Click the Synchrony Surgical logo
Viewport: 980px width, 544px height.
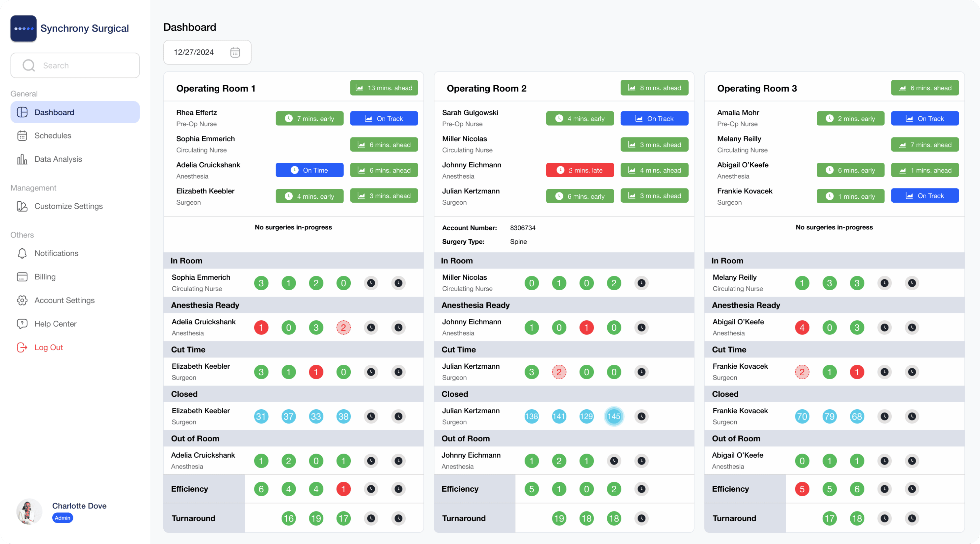[x=24, y=28]
